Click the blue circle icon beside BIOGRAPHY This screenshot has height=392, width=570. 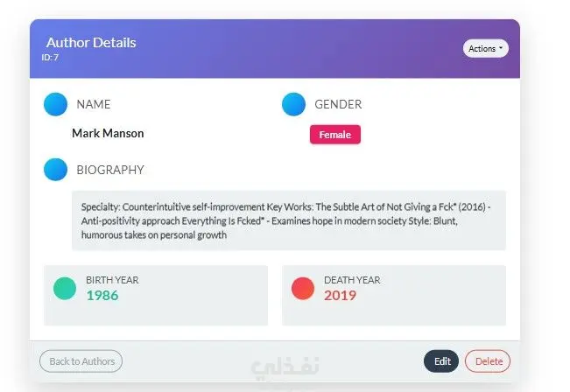[56, 169]
